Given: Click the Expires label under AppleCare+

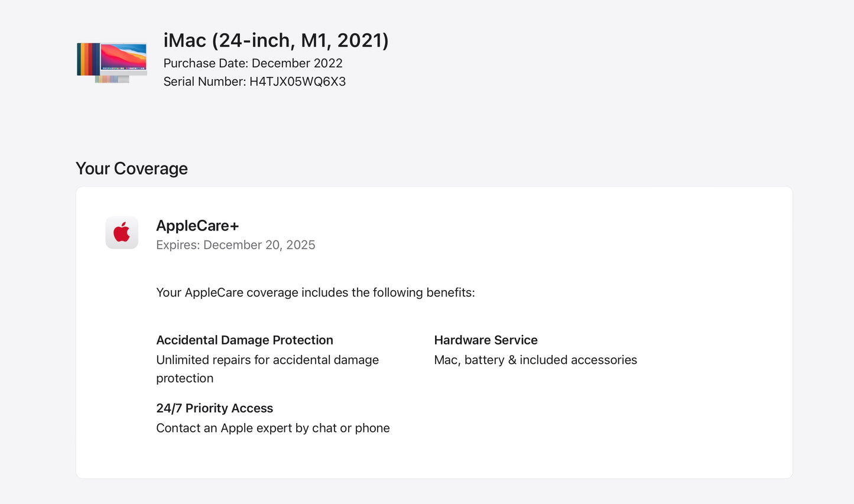Looking at the screenshot, I should (x=177, y=245).
